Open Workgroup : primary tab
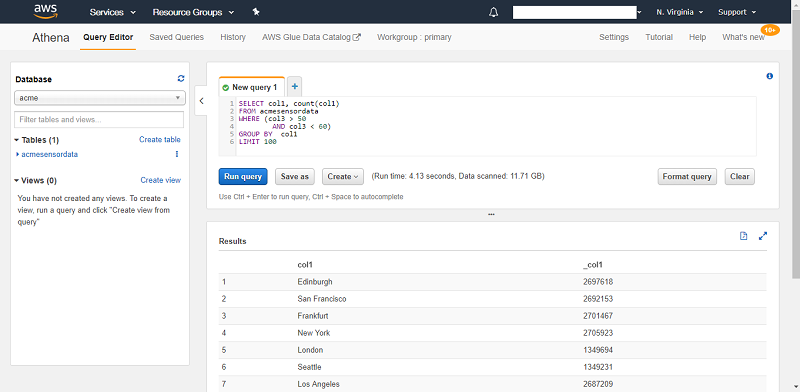Image resolution: width=800 pixels, height=392 pixels. tap(414, 37)
